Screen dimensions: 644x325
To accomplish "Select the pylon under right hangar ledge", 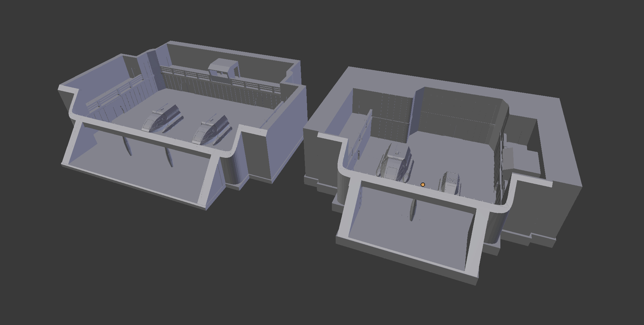I will click(x=413, y=210).
